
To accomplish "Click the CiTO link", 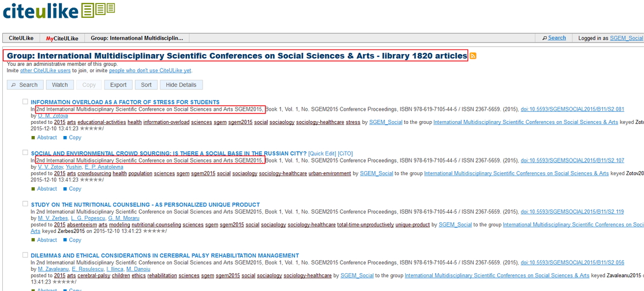I will (345, 153).
